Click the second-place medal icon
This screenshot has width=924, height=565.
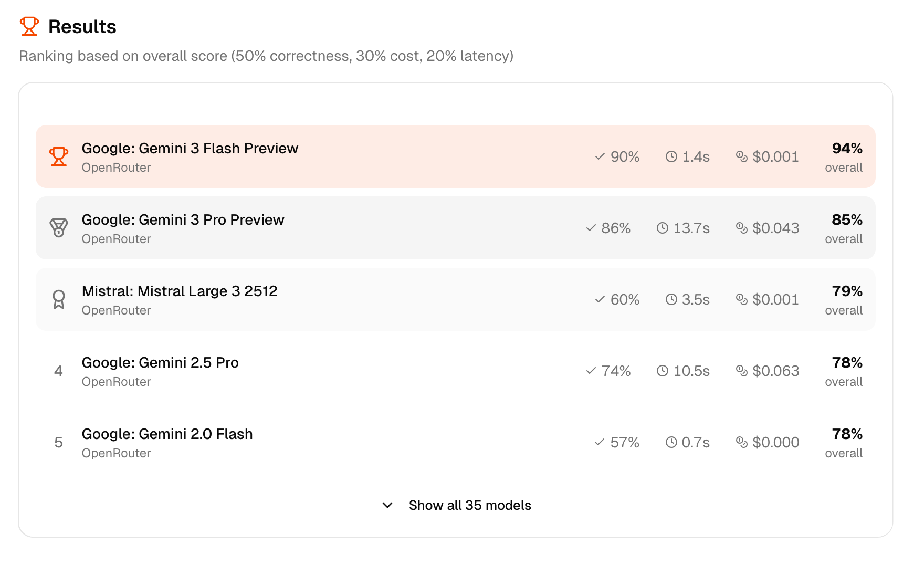[x=59, y=228]
